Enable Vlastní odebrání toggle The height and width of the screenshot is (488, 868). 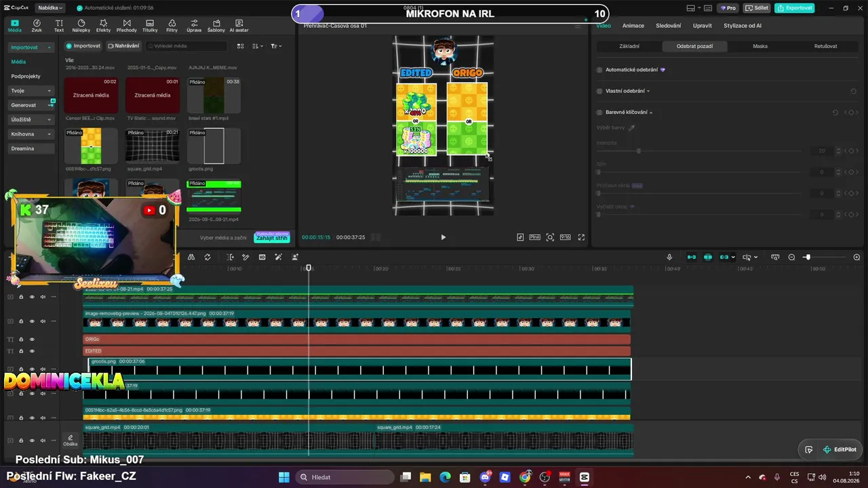[599, 91]
